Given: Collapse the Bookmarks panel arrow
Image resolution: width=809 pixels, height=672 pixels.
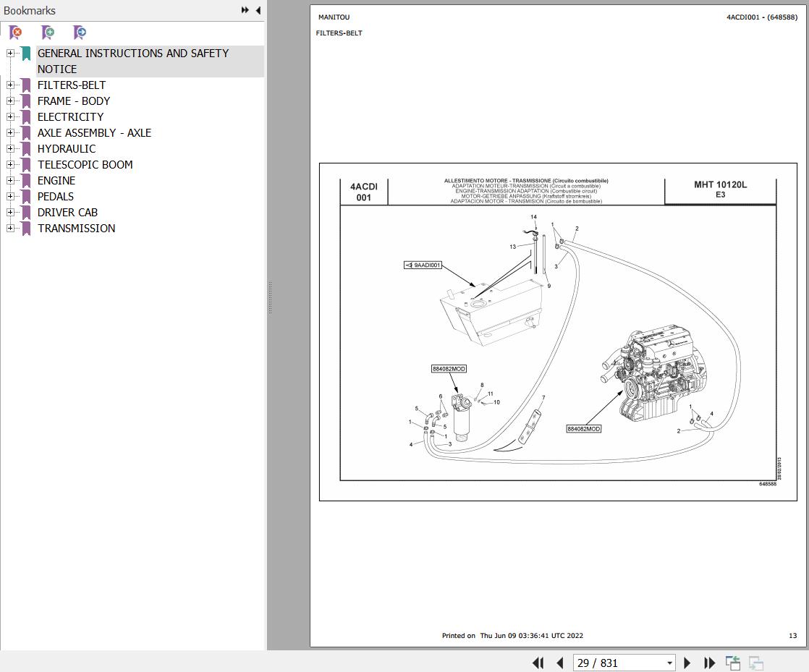Looking at the screenshot, I should coord(258,10).
